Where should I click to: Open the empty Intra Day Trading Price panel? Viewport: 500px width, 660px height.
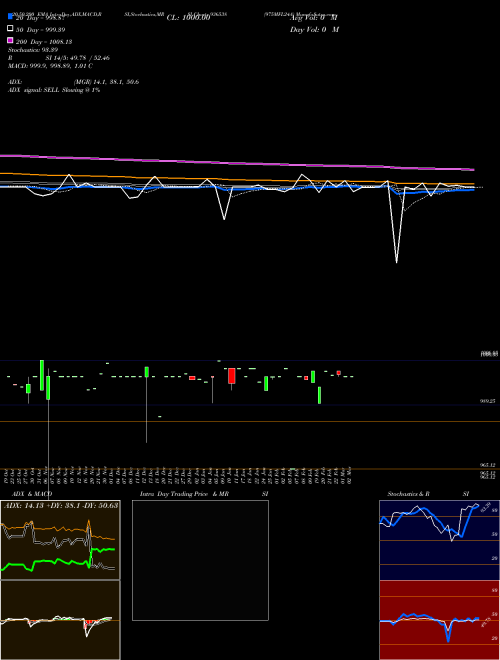[x=200, y=560]
